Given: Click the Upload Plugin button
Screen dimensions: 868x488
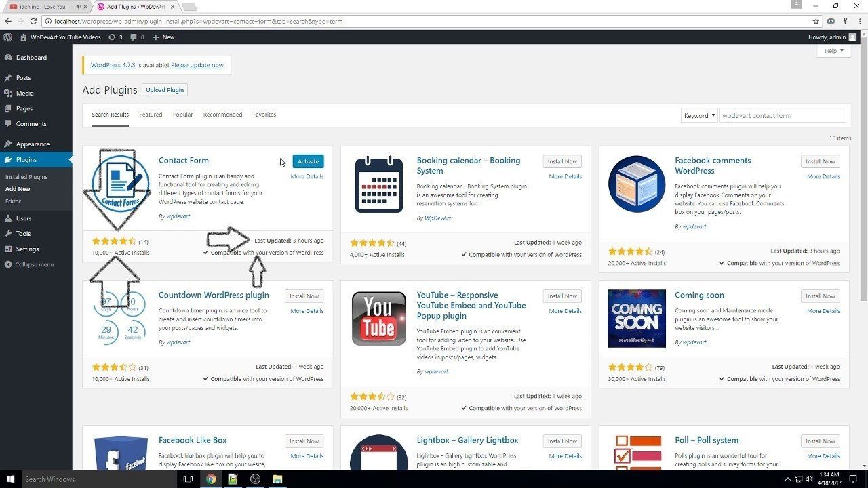Looking at the screenshot, I should pos(165,90).
